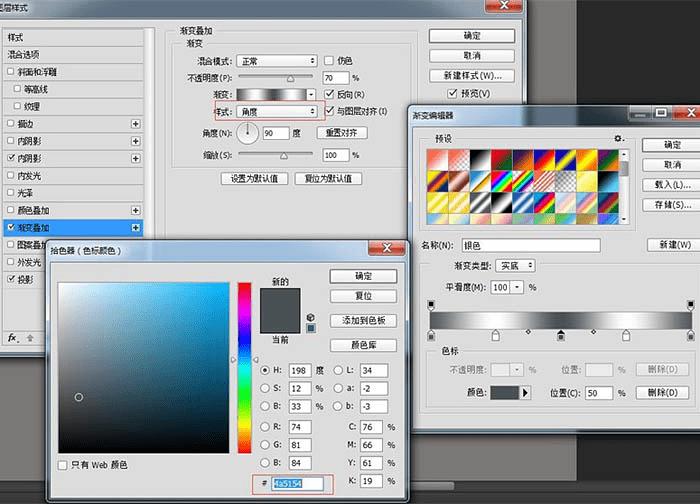Image resolution: width=700 pixels, height=504 pixels.
Task: Select the right white color stop
Action: pos(626,335)
